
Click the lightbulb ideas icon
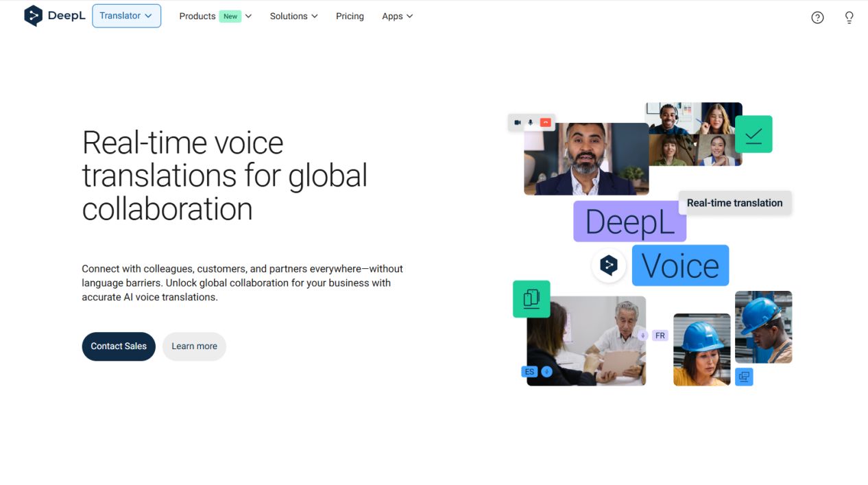pyautogui.click(x=849, y=18)
